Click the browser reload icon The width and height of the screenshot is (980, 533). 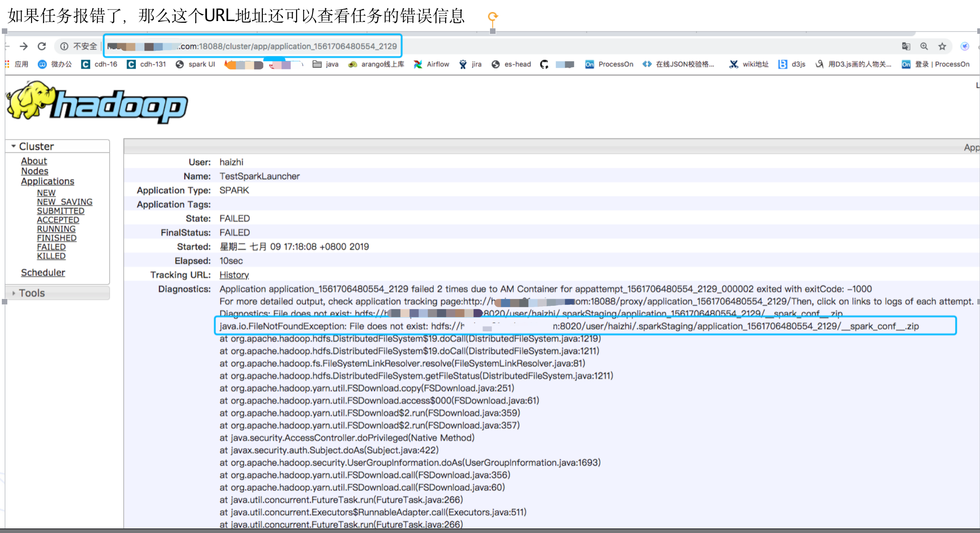[x=42, y=46]
